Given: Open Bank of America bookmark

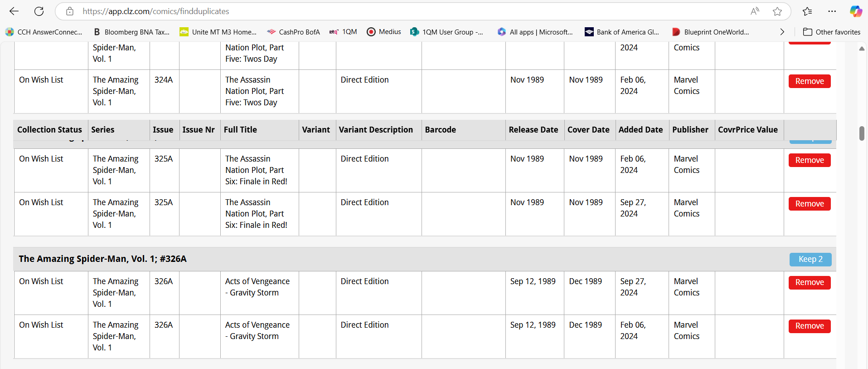Looking at the screenshot, I should (622, 32).
